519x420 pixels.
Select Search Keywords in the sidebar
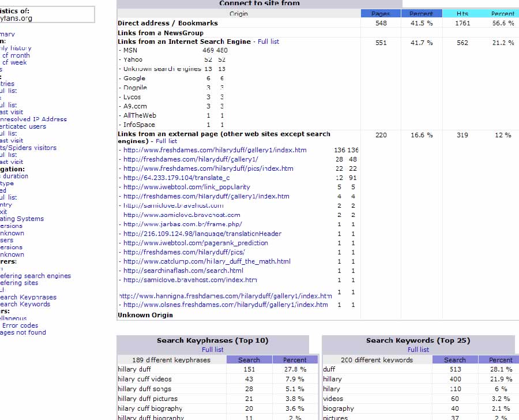click(25, 304)
